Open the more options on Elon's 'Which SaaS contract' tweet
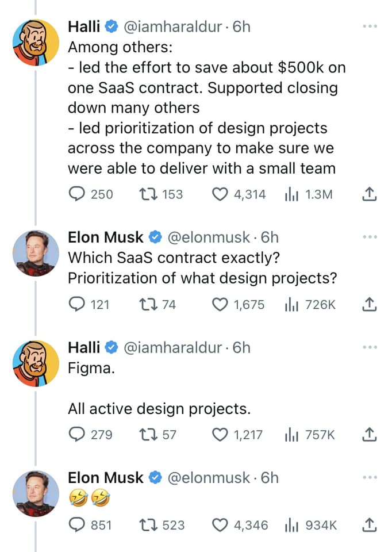 click(x=370, y=237)
